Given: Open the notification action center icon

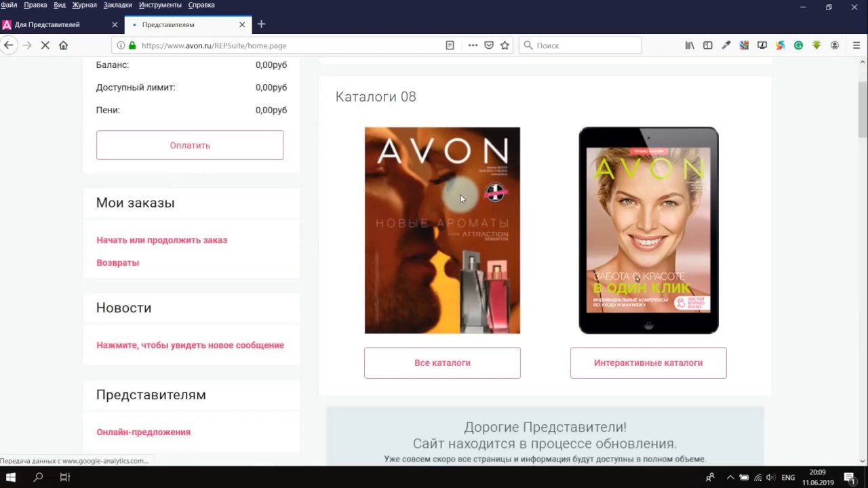Looking at the screenshot, I should [x=848, y=477].
